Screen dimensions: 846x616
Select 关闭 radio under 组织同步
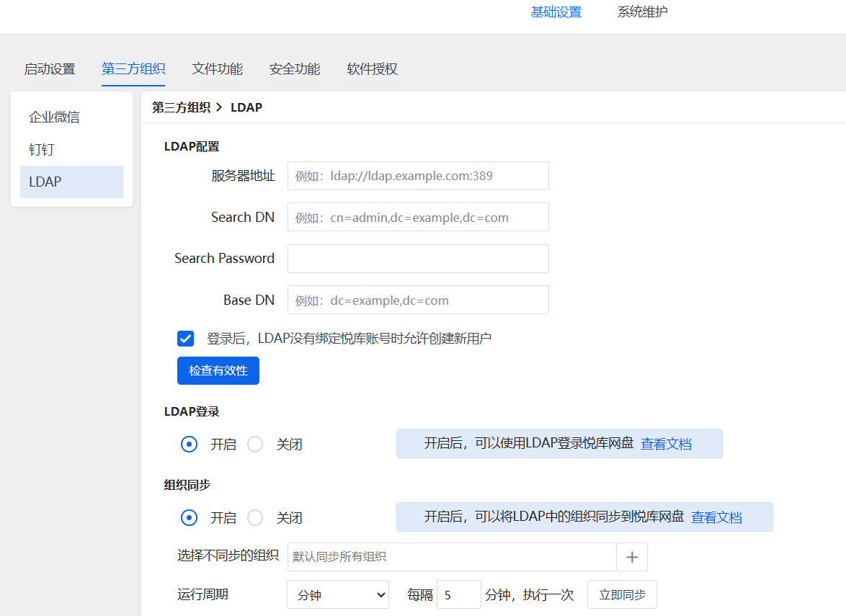pos(255,518)
